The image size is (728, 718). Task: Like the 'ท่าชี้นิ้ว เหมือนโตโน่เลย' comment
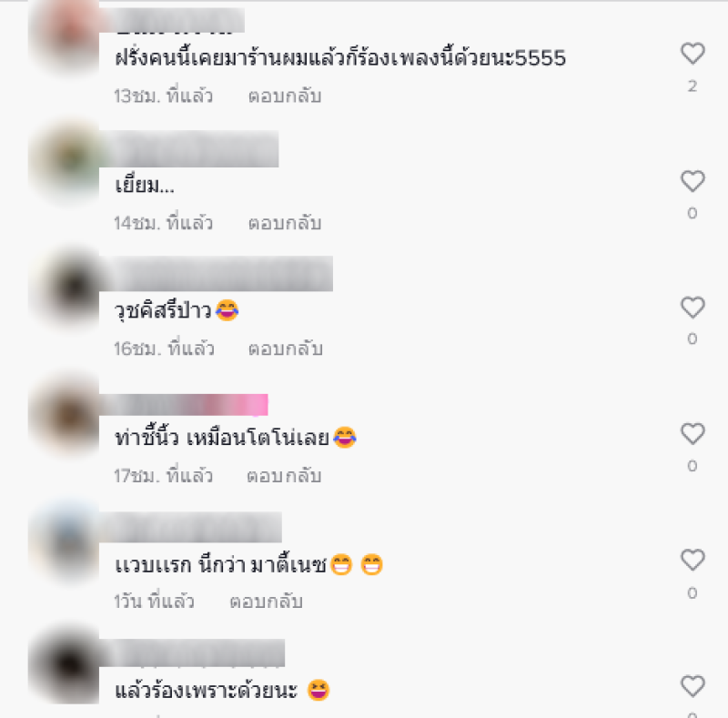pos(693,434)
